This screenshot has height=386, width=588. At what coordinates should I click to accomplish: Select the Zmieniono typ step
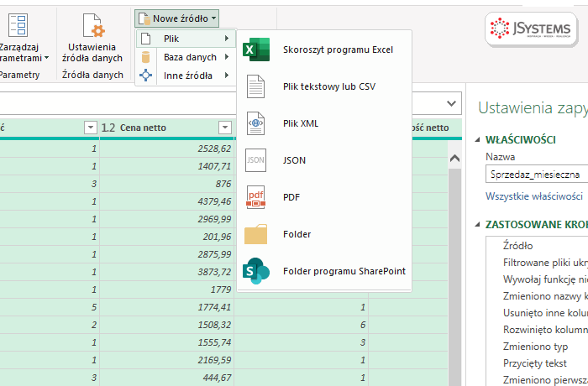[537, 347]
